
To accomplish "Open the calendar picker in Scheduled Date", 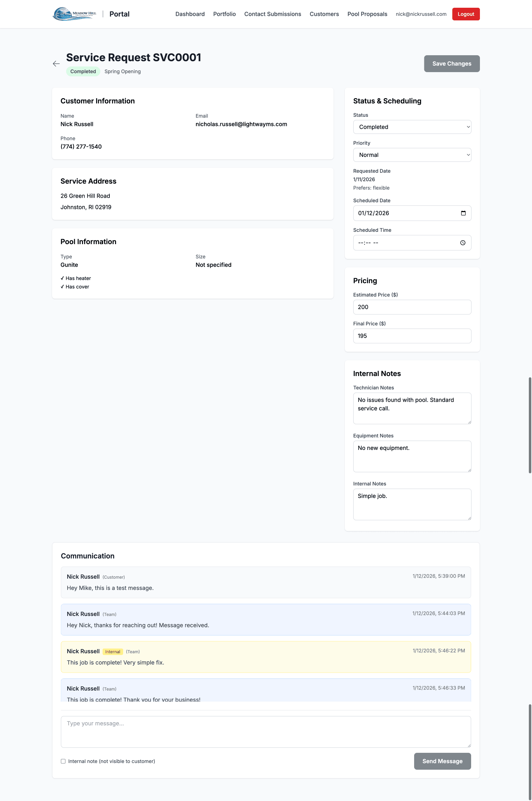I will (463, 213).
